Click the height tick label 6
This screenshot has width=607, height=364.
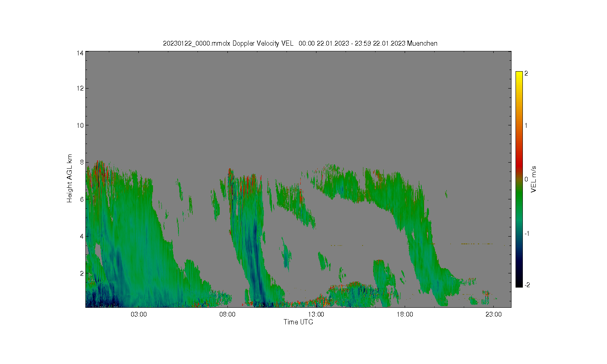pos(82,199)
